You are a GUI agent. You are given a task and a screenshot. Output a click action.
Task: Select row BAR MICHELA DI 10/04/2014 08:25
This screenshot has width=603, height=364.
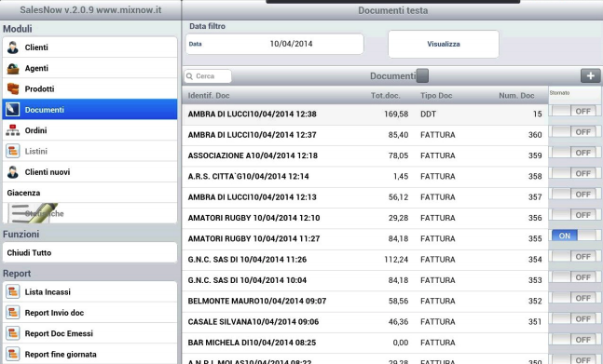(x=365, y=342)
